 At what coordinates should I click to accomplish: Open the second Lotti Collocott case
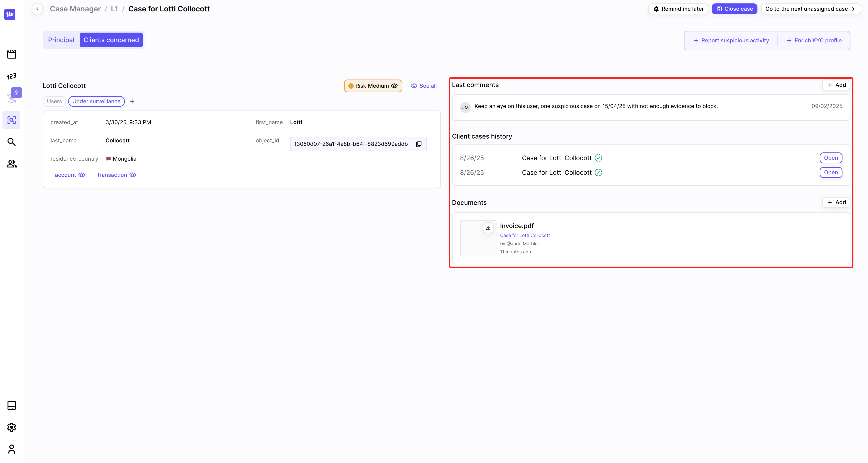tap(831, 172)
